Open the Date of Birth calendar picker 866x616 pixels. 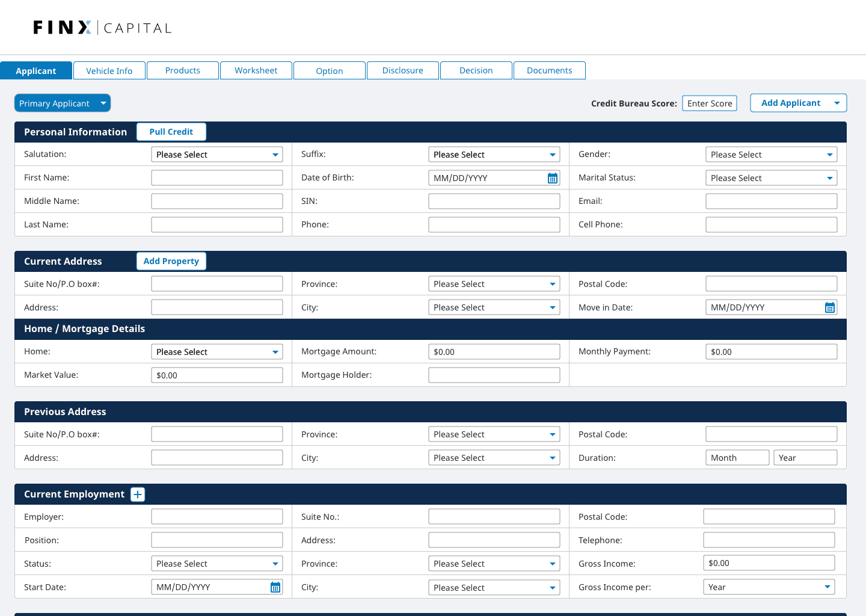tap(553, 178)
